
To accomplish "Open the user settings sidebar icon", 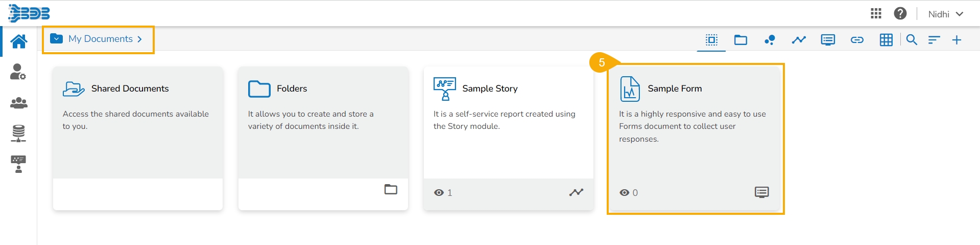I will point(18,72).
